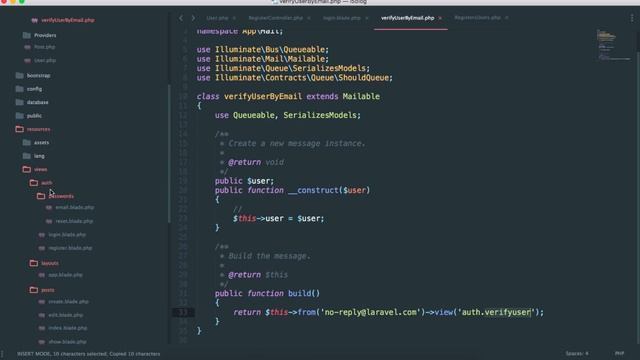Click file icon beside reset.blade.php
640x360 pixels.
(x=49, y=221)
